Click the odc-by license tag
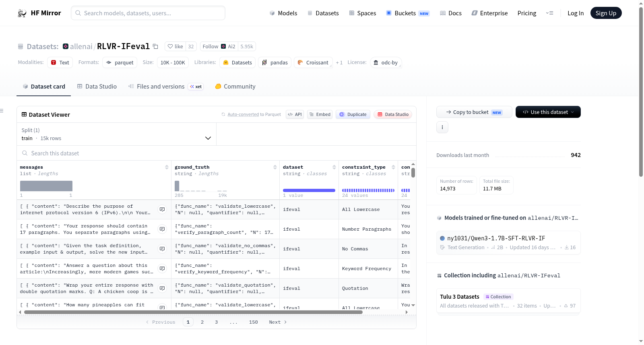Screen dimensions: 644x345 [x=386, y=62]
